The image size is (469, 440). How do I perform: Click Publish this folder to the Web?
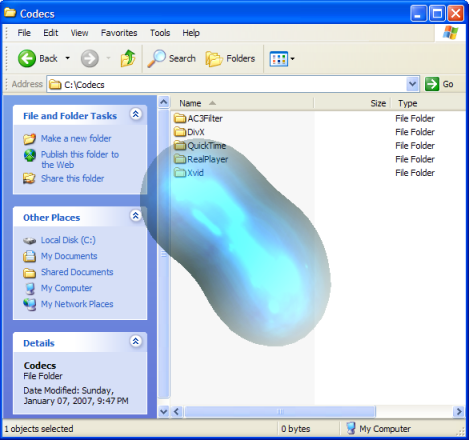(x=80, y=159)
